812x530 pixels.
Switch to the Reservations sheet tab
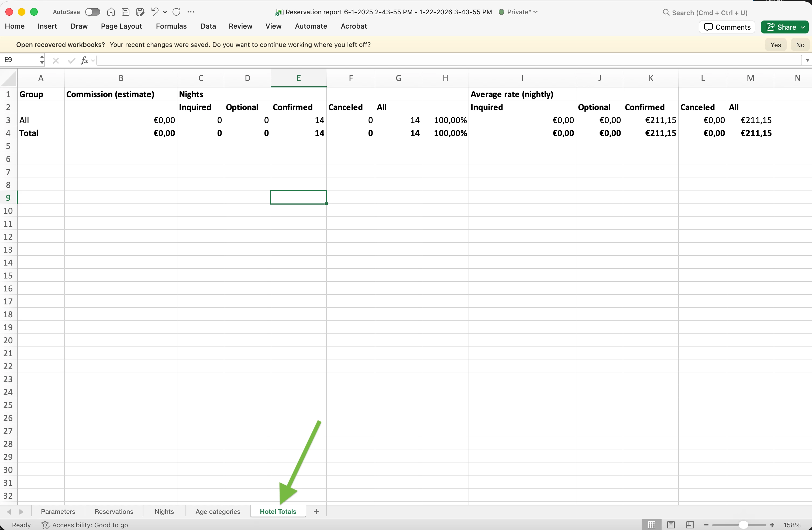coord(113,512)
